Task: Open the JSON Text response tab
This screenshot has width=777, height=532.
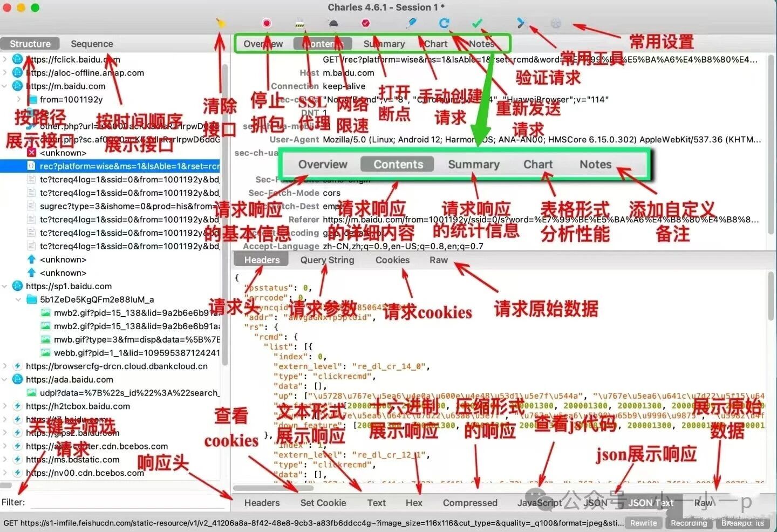Action: click(x=651, y=503)
